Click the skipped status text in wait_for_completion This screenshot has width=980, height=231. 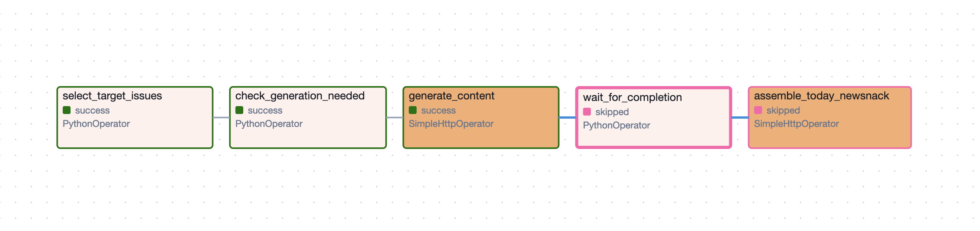[612, 112]
